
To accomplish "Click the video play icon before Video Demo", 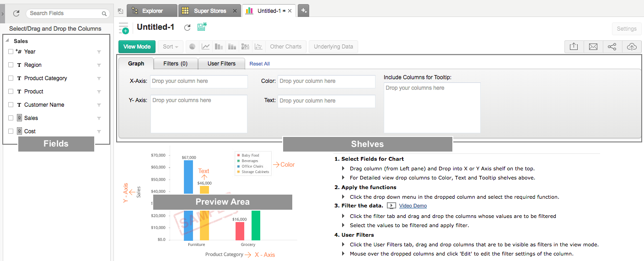I will coord(392,206).
